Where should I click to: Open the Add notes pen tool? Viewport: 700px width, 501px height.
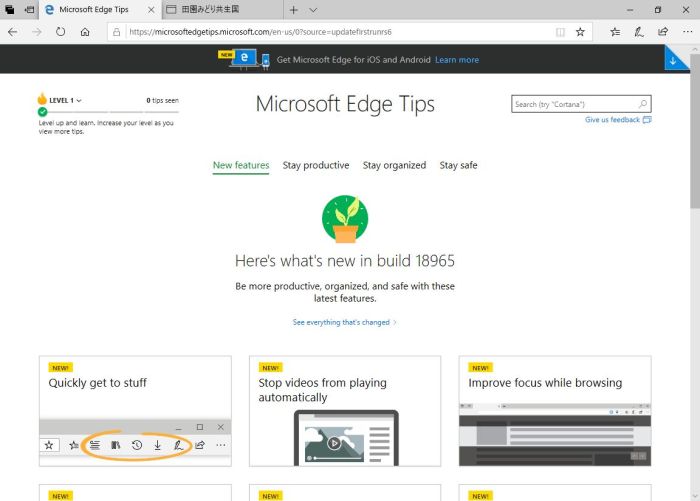pos(638,32)
